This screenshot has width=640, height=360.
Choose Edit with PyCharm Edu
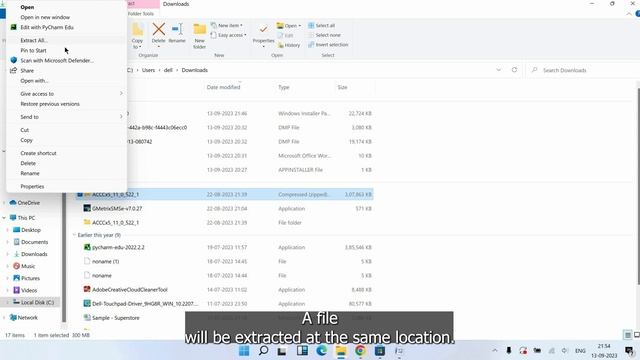pyautogui.click(x=66, y=27)
